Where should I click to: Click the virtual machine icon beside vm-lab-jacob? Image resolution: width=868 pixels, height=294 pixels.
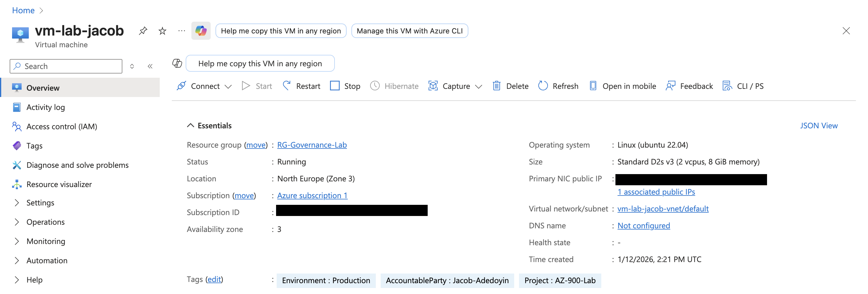coord(20,34)
